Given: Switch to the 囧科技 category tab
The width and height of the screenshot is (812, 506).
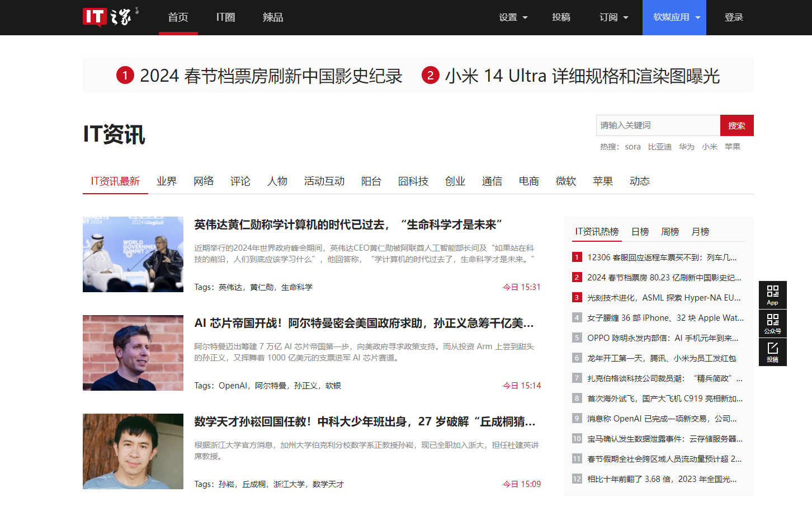Looking at the screenshot, I should (x=413, y=181).
